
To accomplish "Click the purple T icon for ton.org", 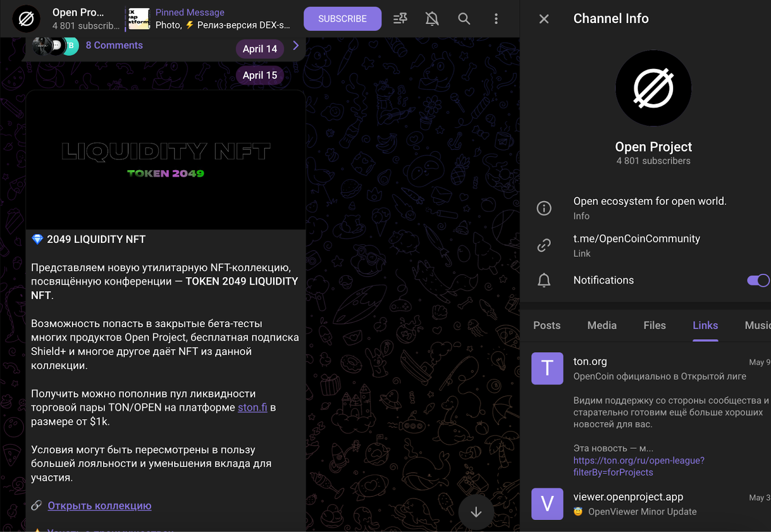I will click(547, 368).
